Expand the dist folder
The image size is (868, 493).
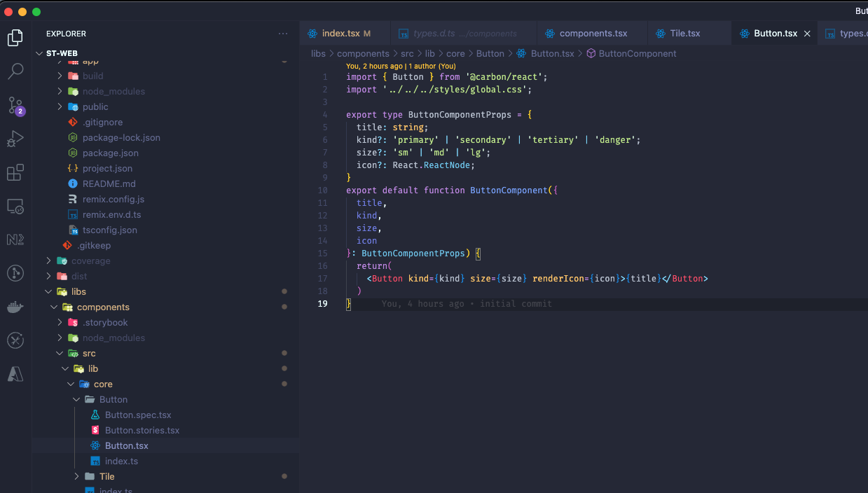tap(79, 277)
